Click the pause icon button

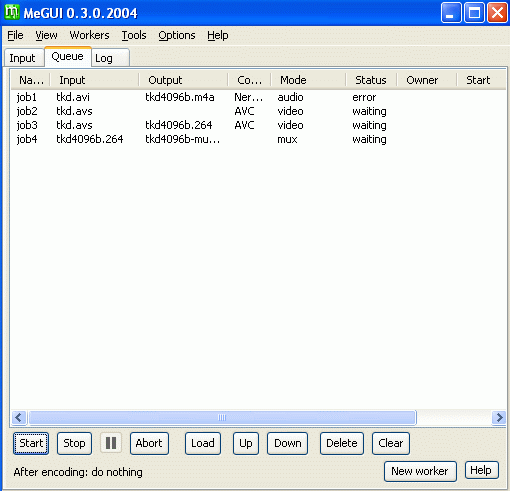click(111, 443)
